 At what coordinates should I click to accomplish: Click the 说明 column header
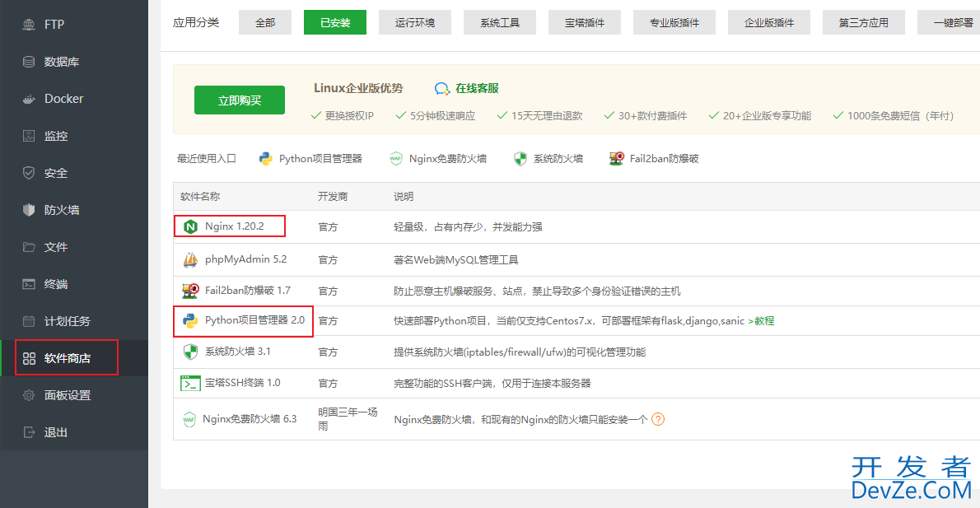[404, 196]
